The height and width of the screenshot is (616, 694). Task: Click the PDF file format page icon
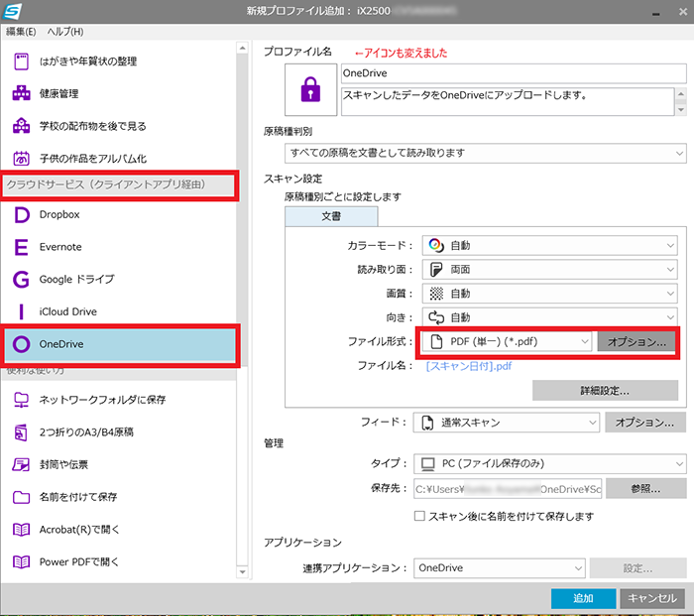coord(436,341)
